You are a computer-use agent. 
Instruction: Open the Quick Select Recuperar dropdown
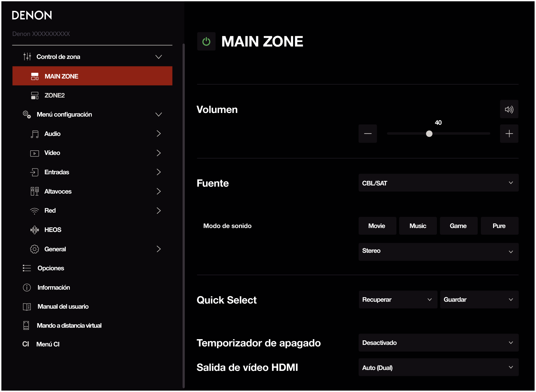click(x=398, y=300)
